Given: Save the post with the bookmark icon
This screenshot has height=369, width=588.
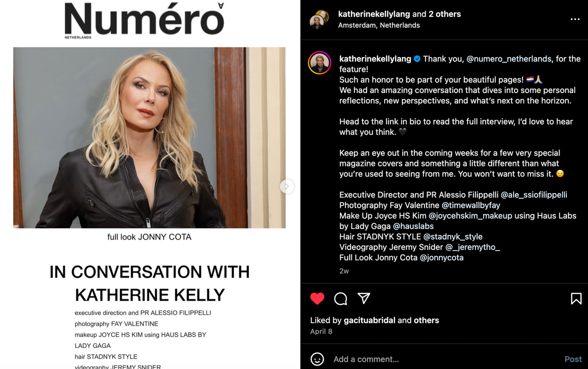Looking at the screenshot, I should click(576, 299).
